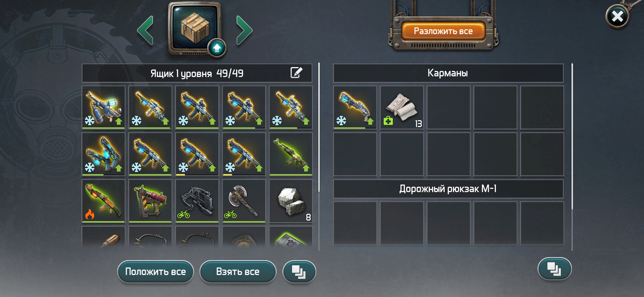644x297 pixels.
Task: Click the backpack stack-sort button
Action: click(x=555, y=269)
